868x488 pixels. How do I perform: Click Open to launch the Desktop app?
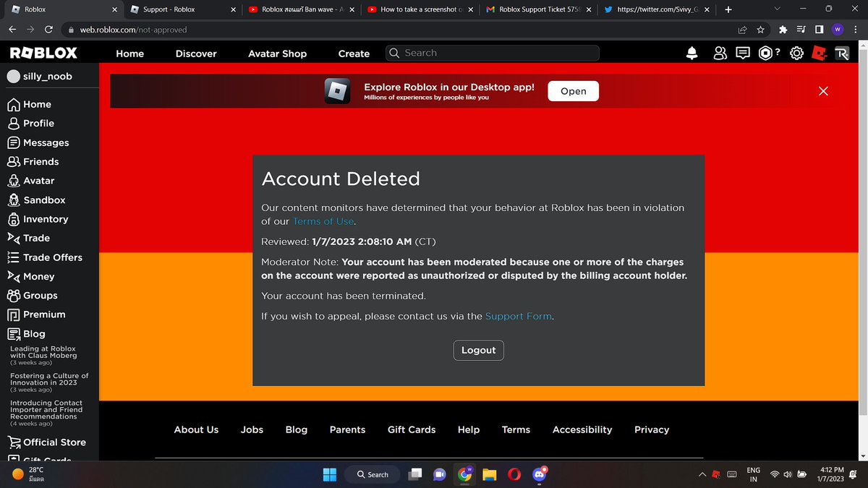(573, 90)
